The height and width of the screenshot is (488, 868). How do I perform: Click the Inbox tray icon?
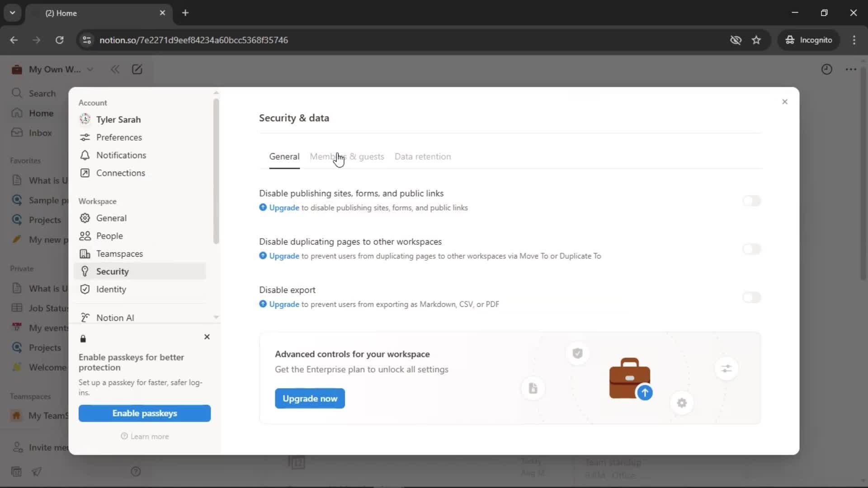coord(17,132)
